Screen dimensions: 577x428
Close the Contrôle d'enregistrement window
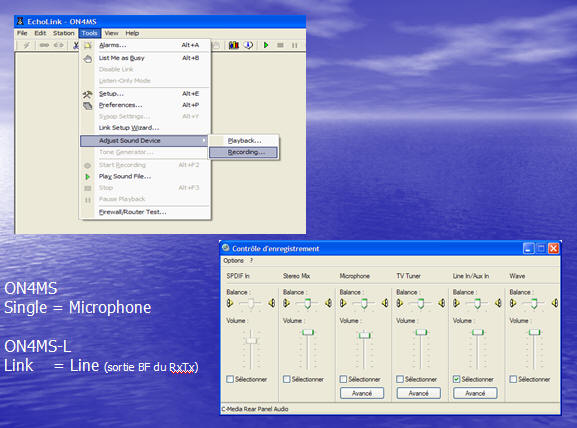click(x=553, y=248)
